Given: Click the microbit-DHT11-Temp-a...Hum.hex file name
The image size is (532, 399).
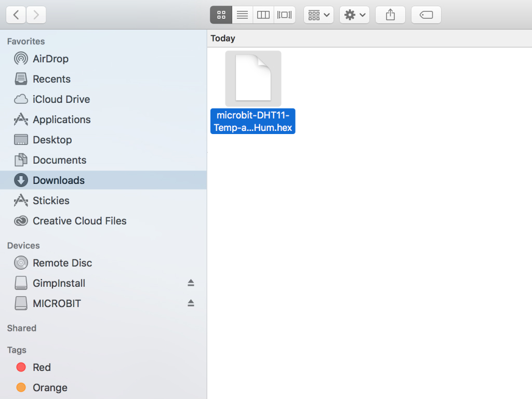Looking at the screenshot, I should click(253, 121).
